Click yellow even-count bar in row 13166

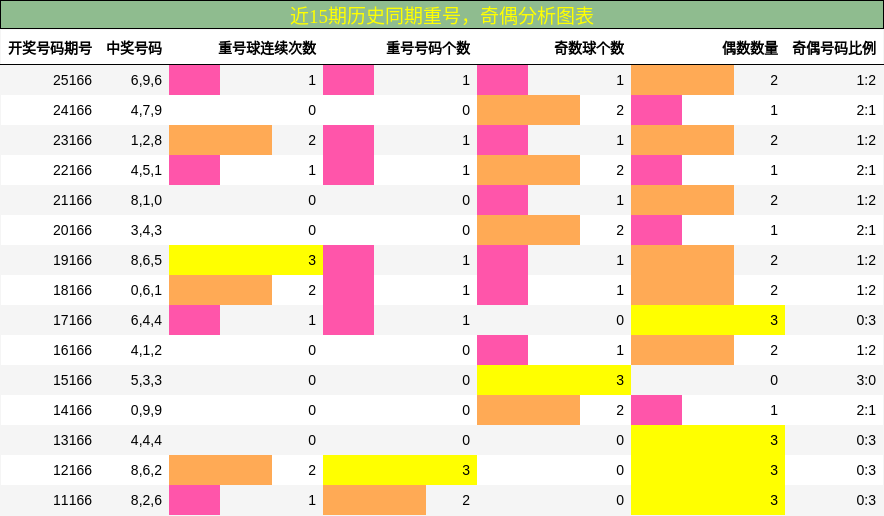pos(708,440)
